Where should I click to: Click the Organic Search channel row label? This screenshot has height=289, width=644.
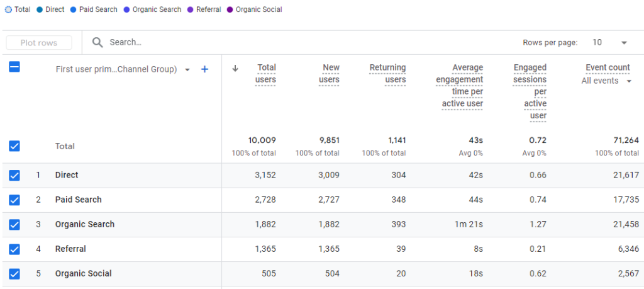85,224
